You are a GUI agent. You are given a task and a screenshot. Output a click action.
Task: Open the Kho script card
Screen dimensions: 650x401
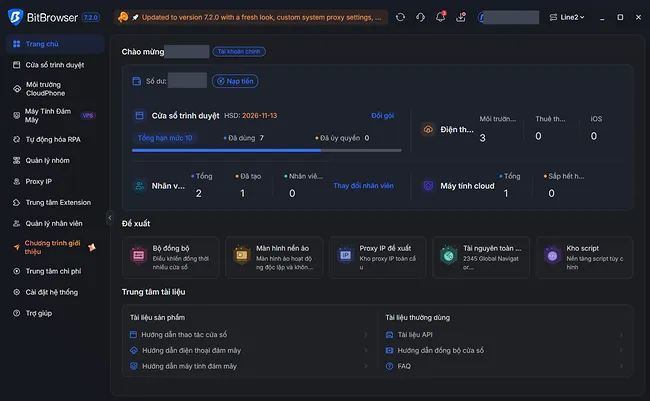coord(584,257)
